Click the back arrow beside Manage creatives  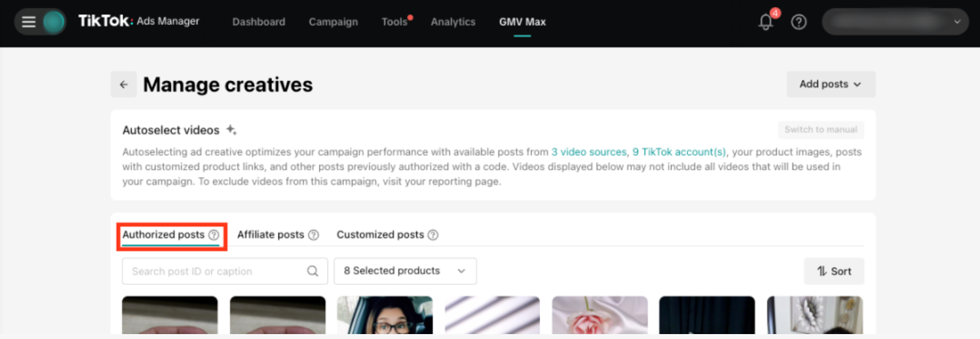(123, 85)
